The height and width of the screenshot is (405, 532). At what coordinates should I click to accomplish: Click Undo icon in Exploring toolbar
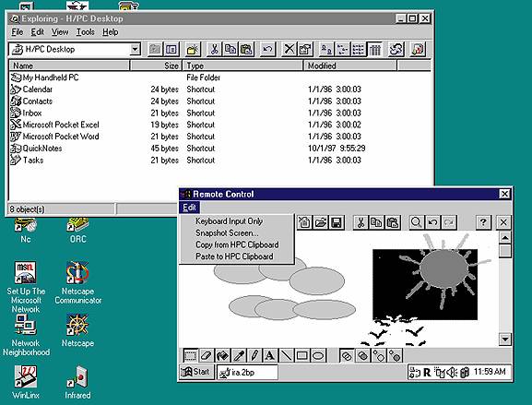tap(267, 49)
